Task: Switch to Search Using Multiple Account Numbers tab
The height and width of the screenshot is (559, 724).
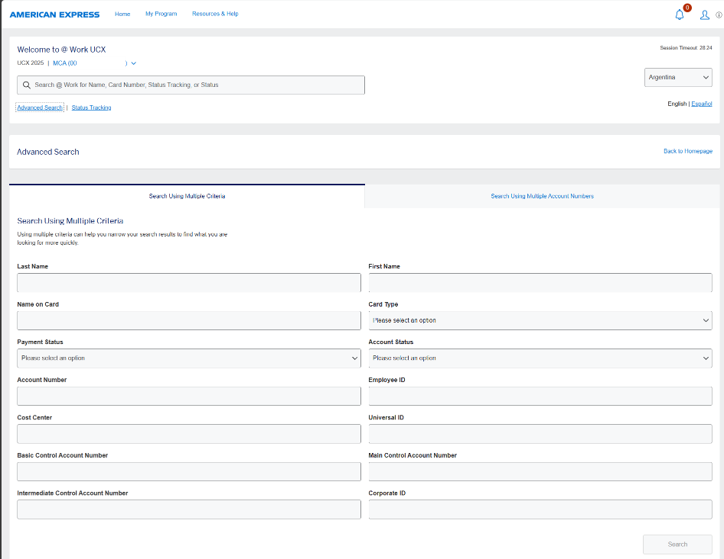Action: [x=542, y=196]
